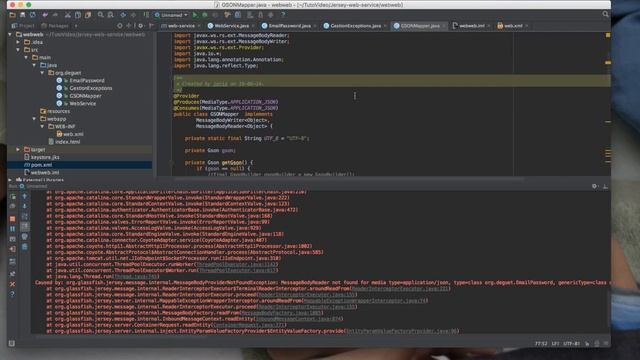
Task: Click the Cut scissors toolbar icon
Action: 68,15
